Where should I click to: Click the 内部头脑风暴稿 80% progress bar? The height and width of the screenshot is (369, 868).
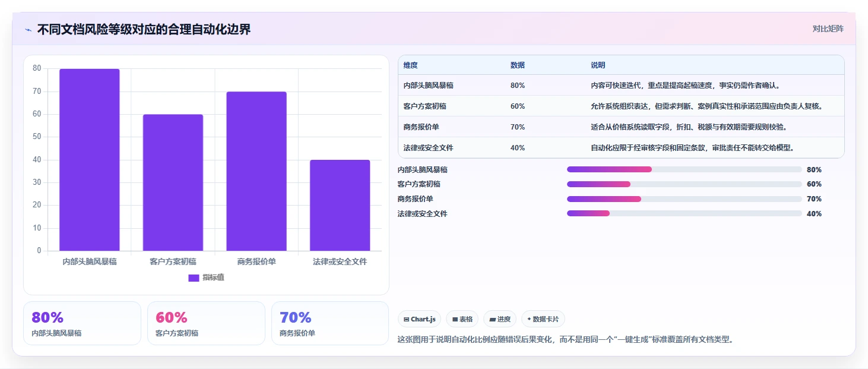(x=685, y=169)
